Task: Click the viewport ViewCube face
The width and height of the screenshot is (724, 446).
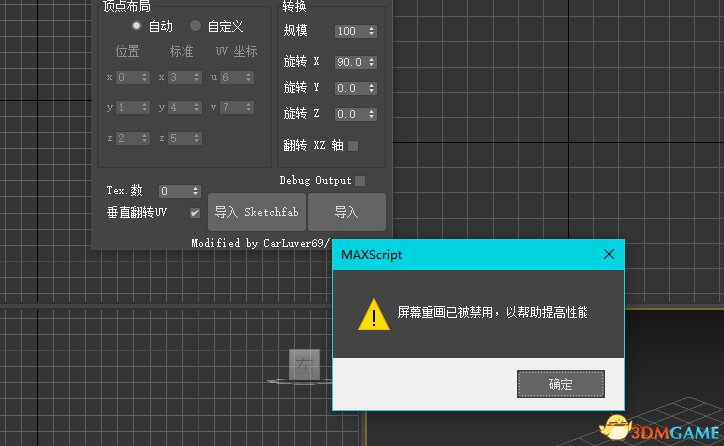Action: pos(303,365)
